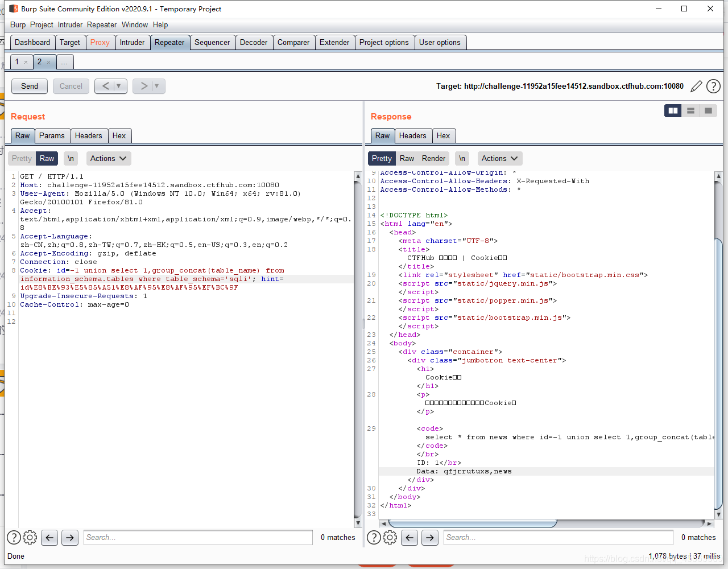
Task: Go to next request search match
Action: point(70,537)
